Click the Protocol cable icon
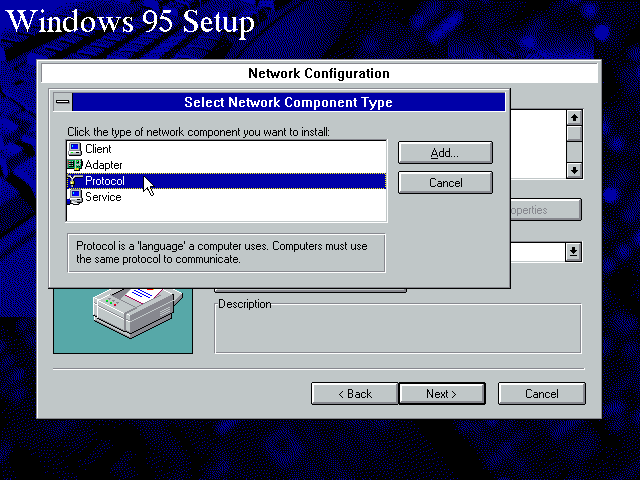Screen dimensions: 640x480 coord(74,181)
